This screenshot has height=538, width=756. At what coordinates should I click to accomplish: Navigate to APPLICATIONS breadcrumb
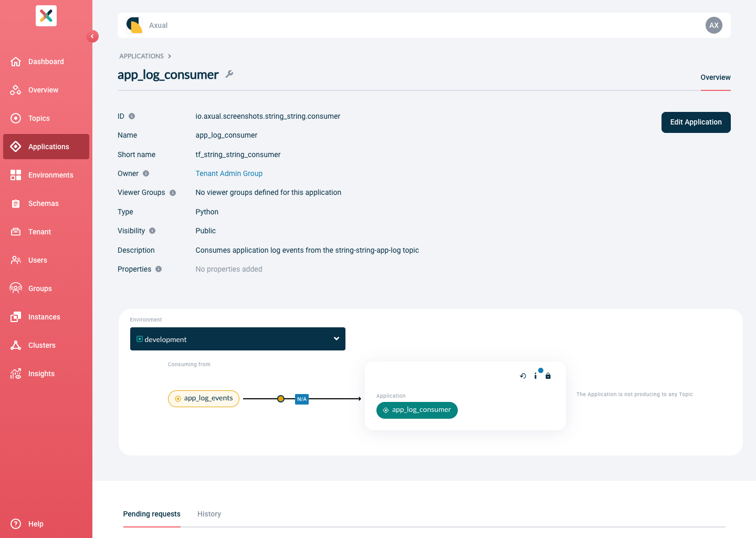click(x=141, y=56)
